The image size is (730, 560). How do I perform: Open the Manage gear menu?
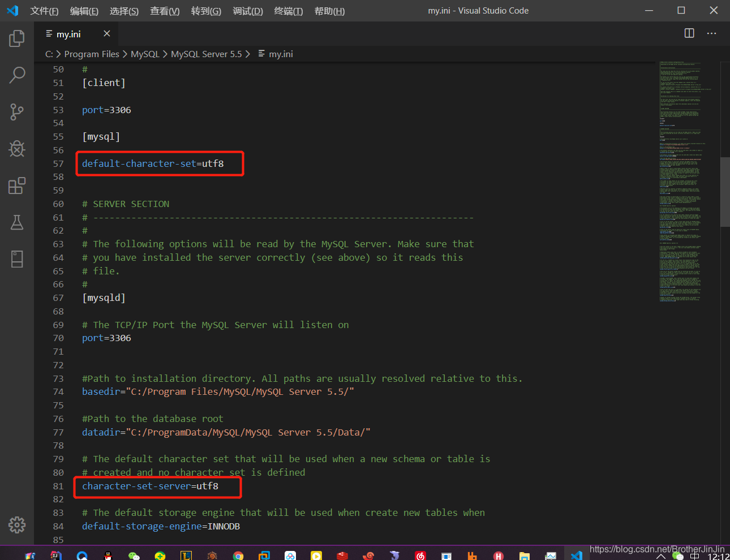click(x=17, y=525)
